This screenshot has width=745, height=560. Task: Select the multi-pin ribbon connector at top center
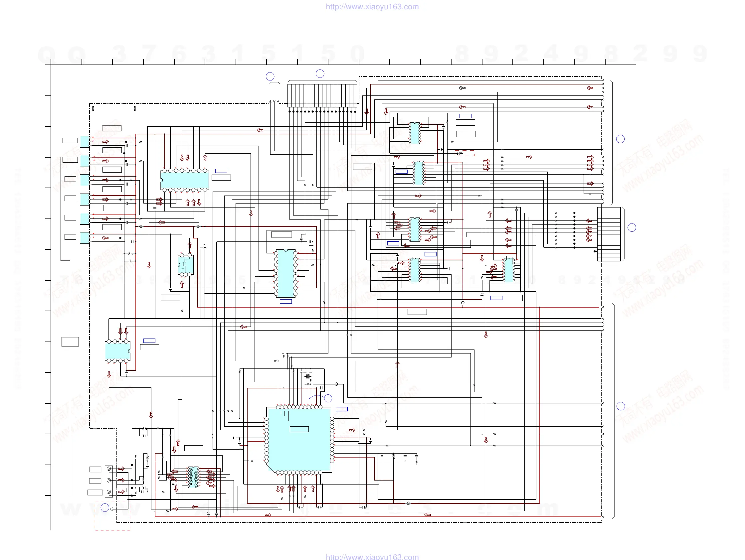[x=322, y=95]
